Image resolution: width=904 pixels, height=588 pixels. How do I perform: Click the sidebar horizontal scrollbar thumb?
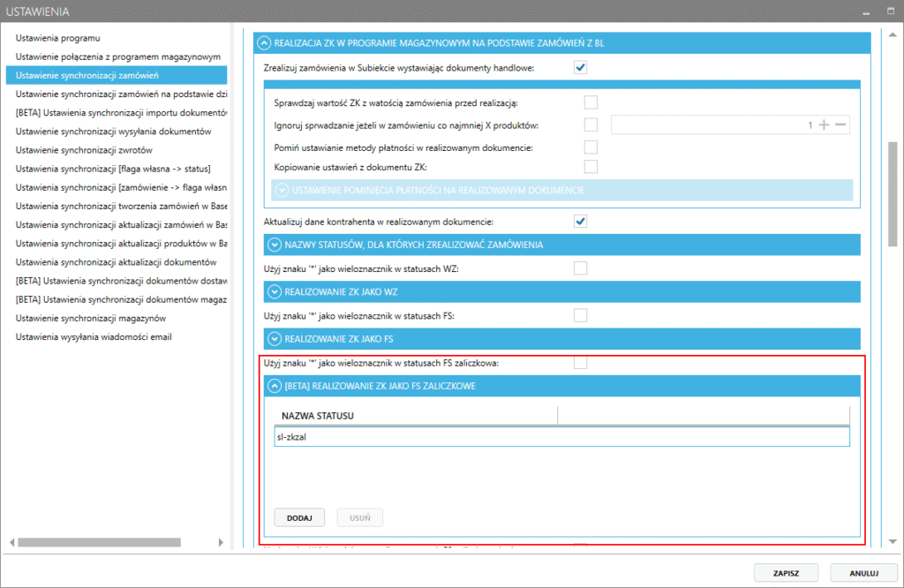99,542
